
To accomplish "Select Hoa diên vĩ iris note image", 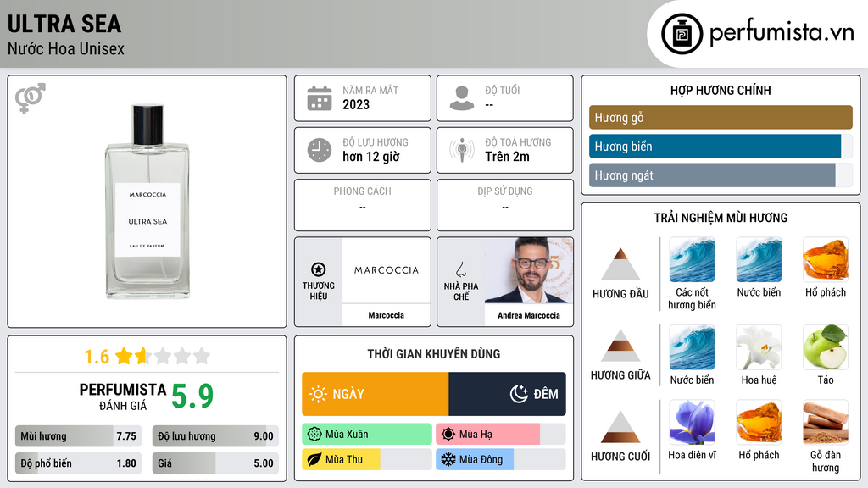I will coord(692,423).
